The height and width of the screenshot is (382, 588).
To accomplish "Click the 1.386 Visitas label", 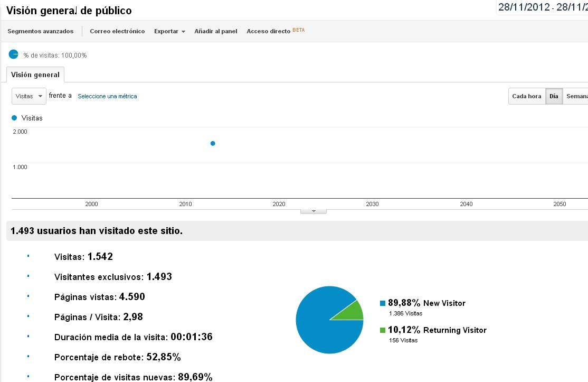I will click(x=406, y=313).
